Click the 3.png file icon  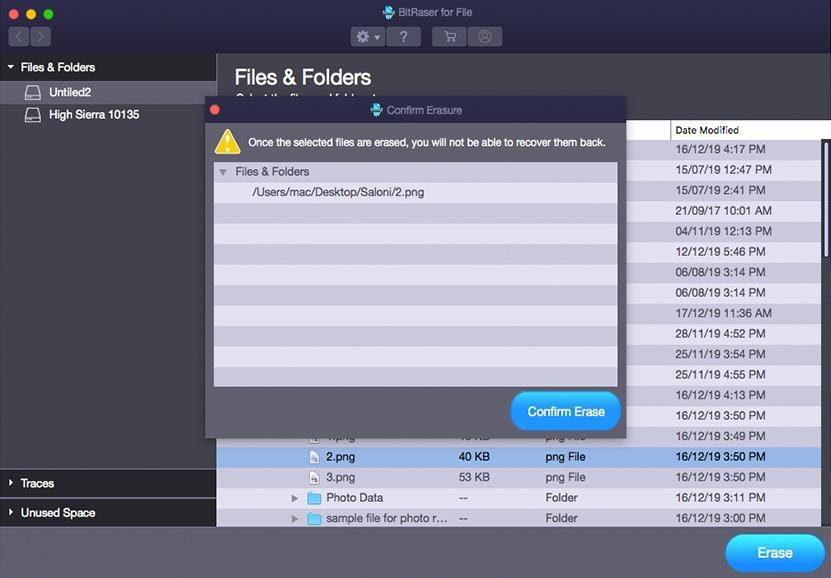point(314,477)
